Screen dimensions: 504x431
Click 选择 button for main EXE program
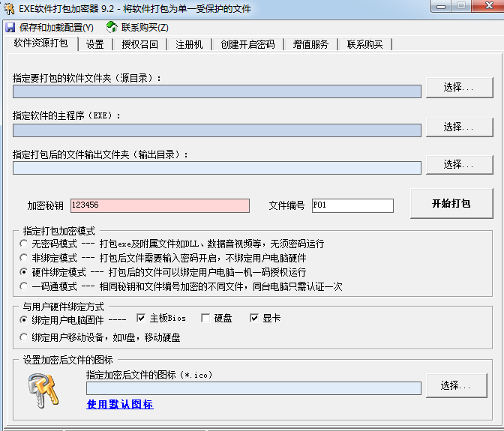pyautogui.click(x=459, y=127)
